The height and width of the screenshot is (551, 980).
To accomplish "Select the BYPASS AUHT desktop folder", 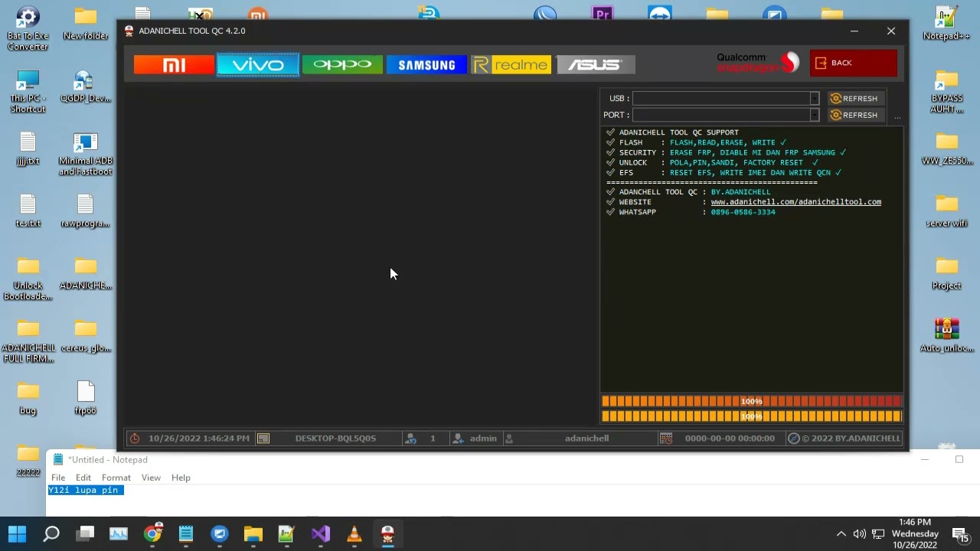I will pyautogui.click(x=946, y=92).
